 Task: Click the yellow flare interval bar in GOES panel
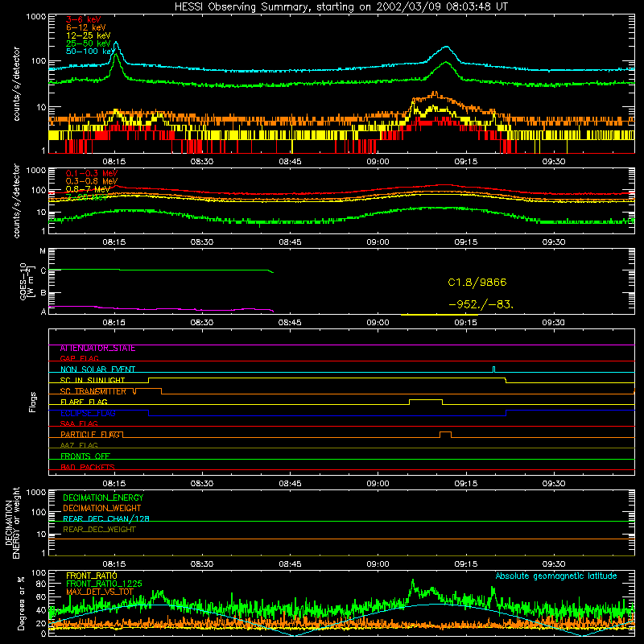[x=440, y=315]
